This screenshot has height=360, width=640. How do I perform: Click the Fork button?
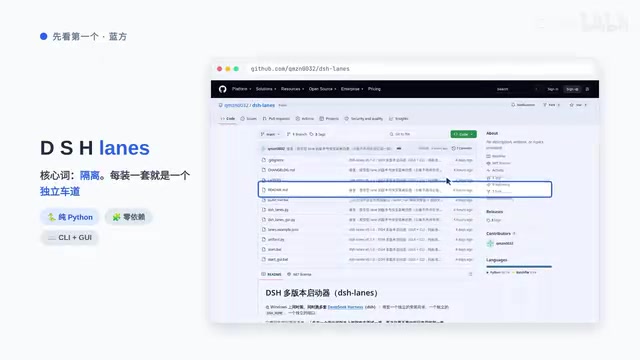tap(551, 105)
